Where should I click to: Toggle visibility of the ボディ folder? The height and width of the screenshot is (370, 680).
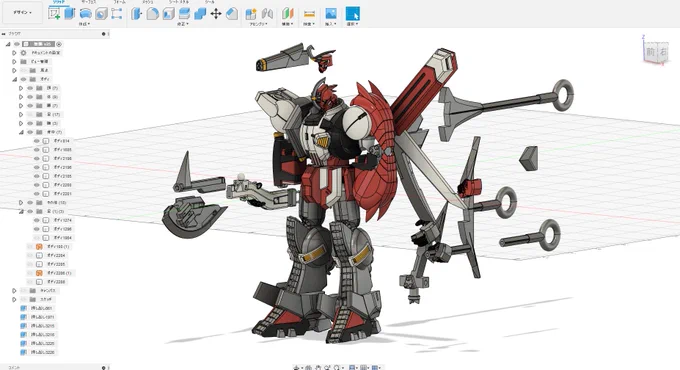pos(23,79)
